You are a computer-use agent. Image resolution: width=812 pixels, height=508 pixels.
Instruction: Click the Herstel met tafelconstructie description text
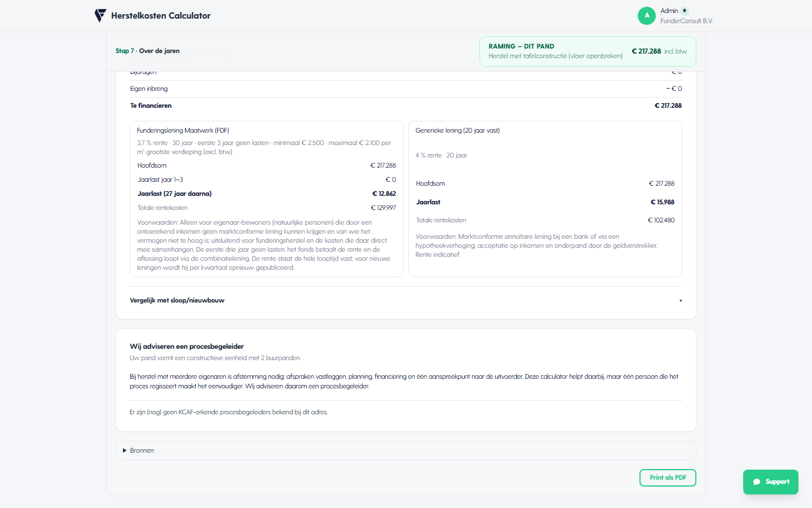click(x=555, y=56)
